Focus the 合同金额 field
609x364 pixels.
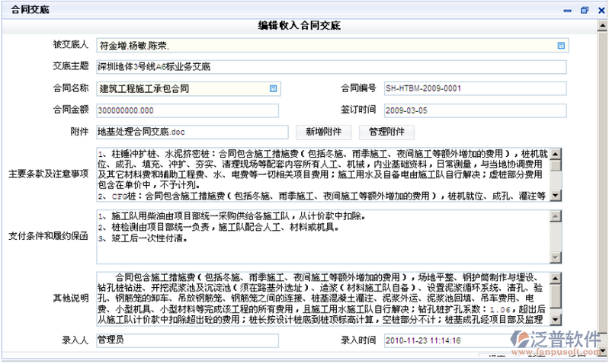(x=192, y=110)
